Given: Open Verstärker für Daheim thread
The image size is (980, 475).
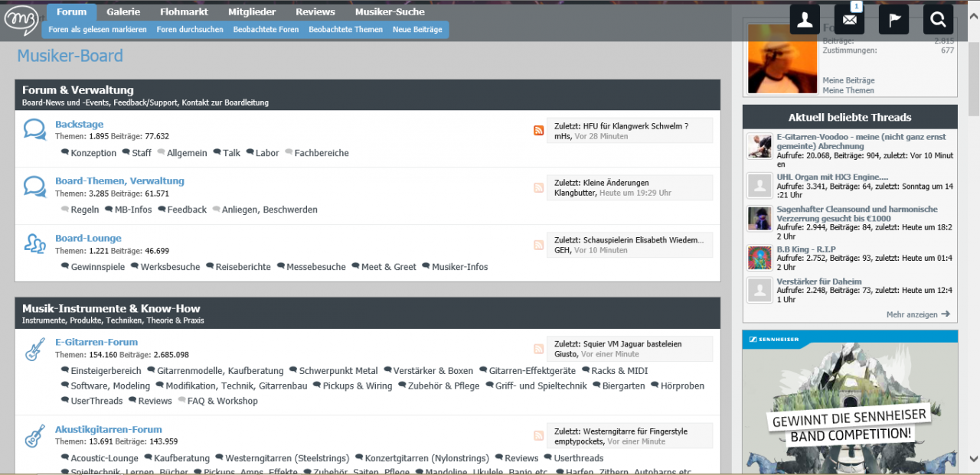Looking at the screenshot, I should [819, 281].
